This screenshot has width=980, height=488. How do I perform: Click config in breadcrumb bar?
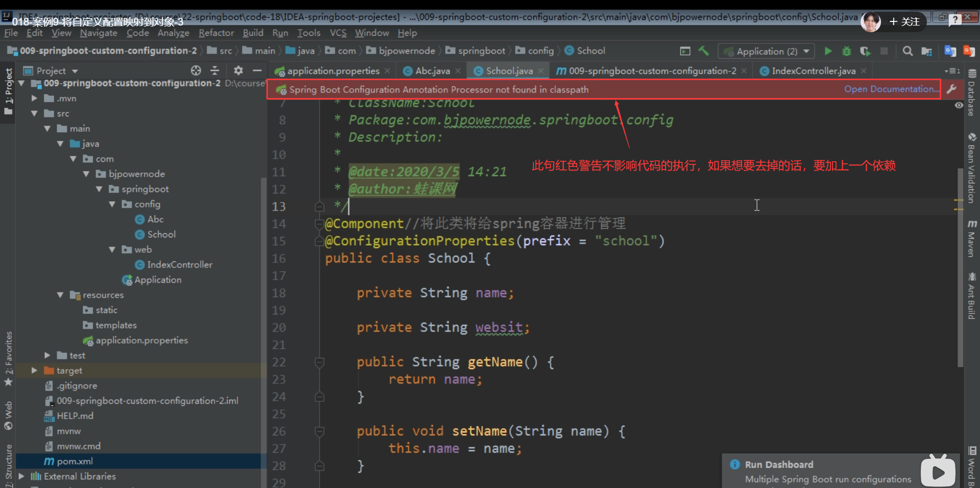(535, 51)
